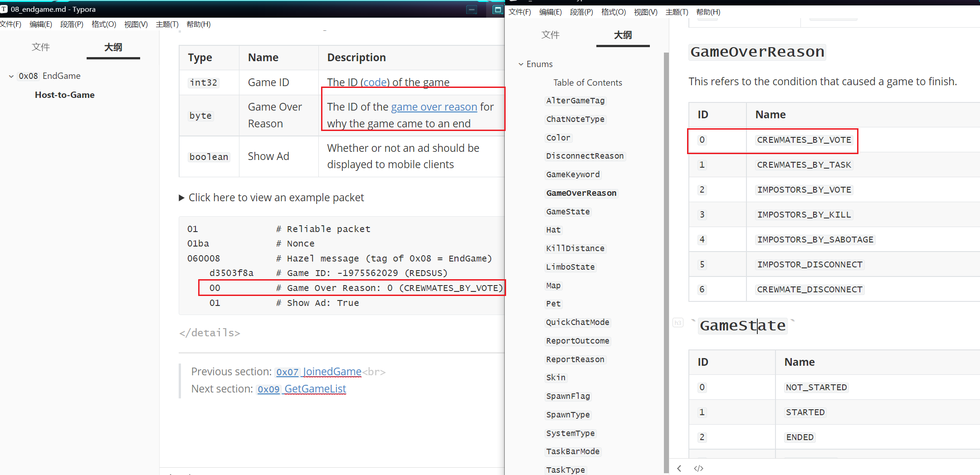Open the 0x09 GetGameList next section link
Screen dimensions: 980x475
pos(302,389)
